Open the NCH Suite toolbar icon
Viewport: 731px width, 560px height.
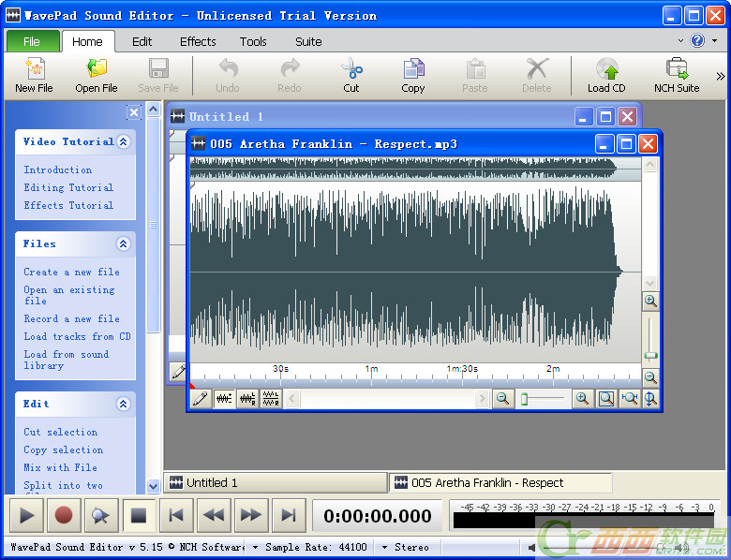(677, 76)
